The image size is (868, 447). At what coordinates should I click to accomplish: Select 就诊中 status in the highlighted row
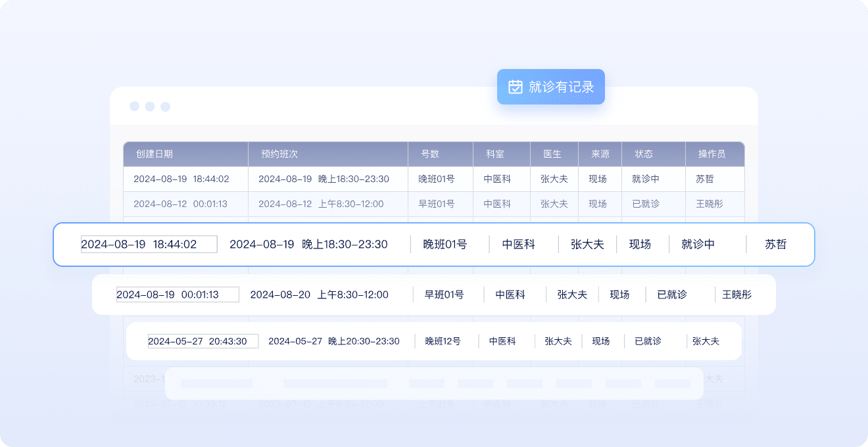click(x=698, y=245)
